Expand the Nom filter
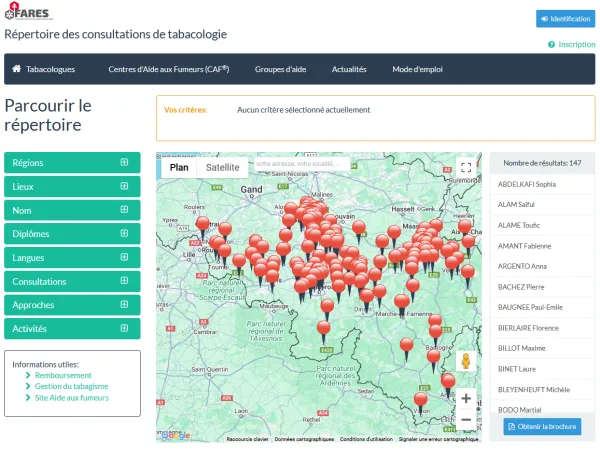Viewport: 600px width, 456px height. point(72,210)
